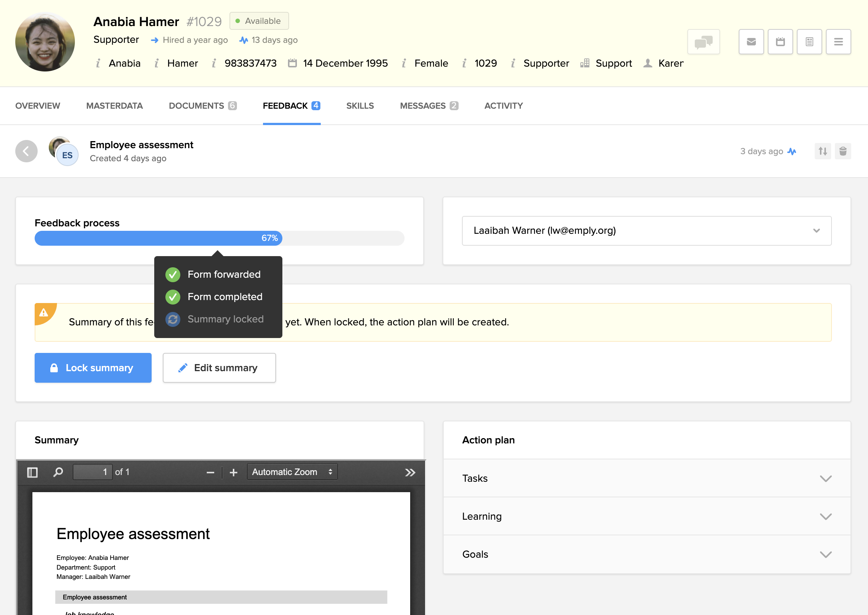Click the chat bubbles icon in header
The image size is (868, 615).
[703, 42]
